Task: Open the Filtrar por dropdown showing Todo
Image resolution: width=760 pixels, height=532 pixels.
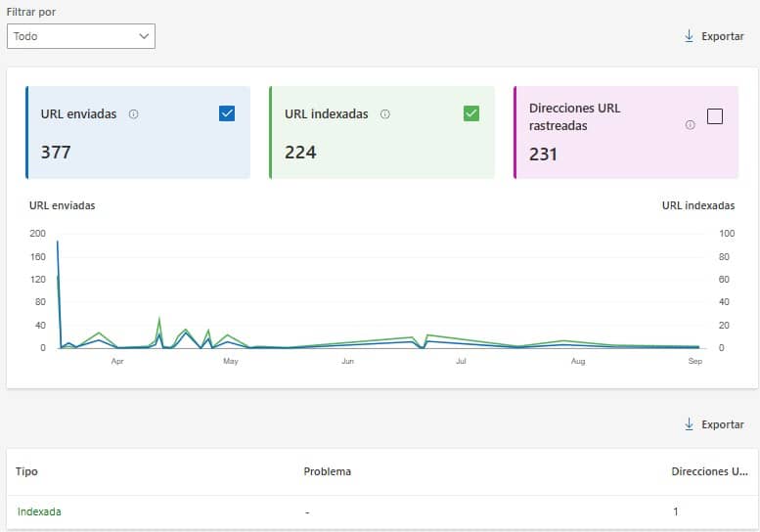Action: tap(80, 36)
